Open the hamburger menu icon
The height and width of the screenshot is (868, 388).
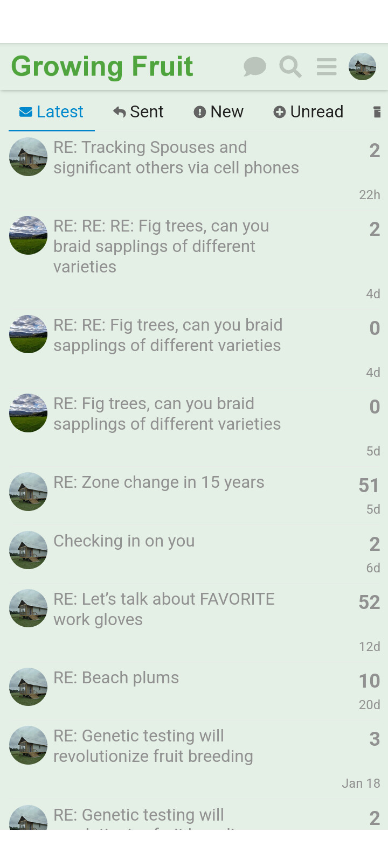pos(327,67)
